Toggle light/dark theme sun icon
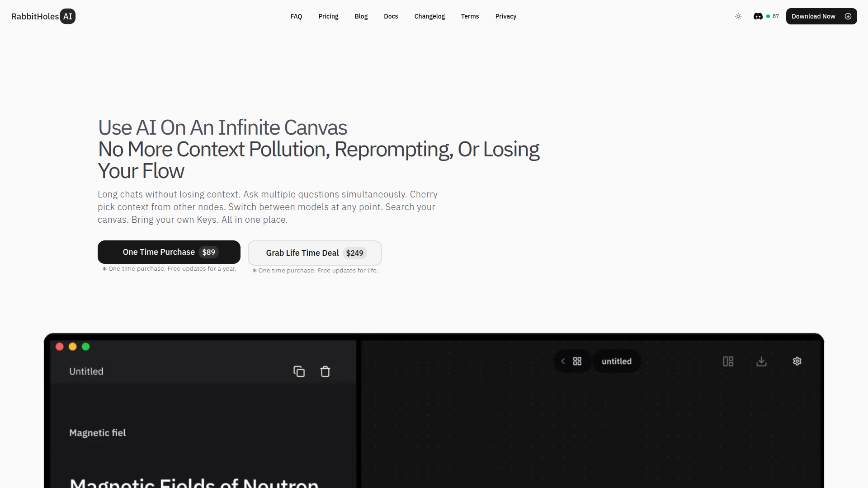This screenshot has width=868, height=488. coord(738,16)
